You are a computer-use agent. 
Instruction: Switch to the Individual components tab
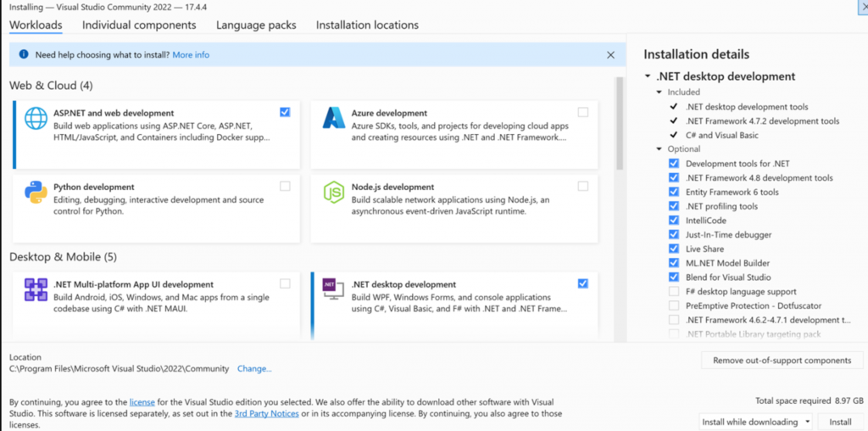[x=139, y=25]
